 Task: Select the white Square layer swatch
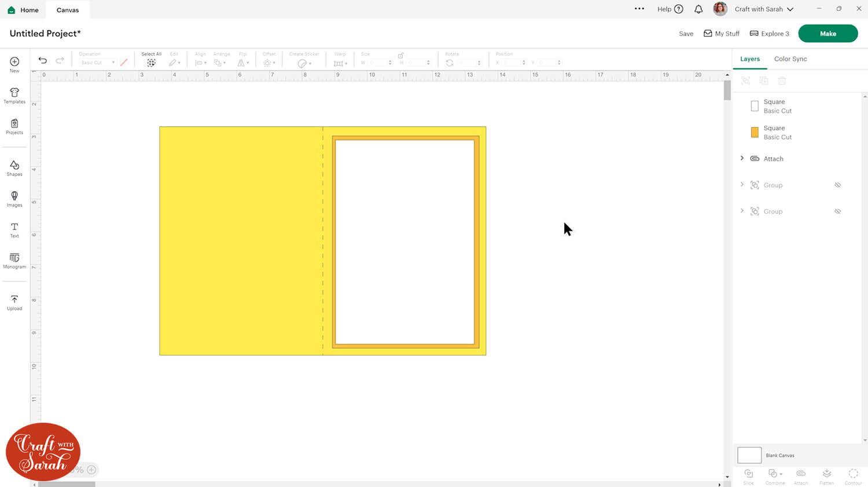(755, 106)
